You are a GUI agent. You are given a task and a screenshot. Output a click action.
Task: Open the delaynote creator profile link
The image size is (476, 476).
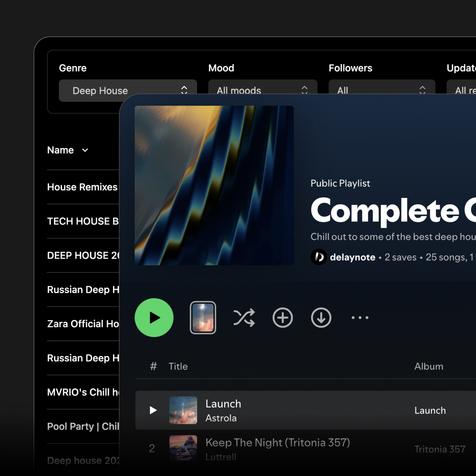point(353,257)
